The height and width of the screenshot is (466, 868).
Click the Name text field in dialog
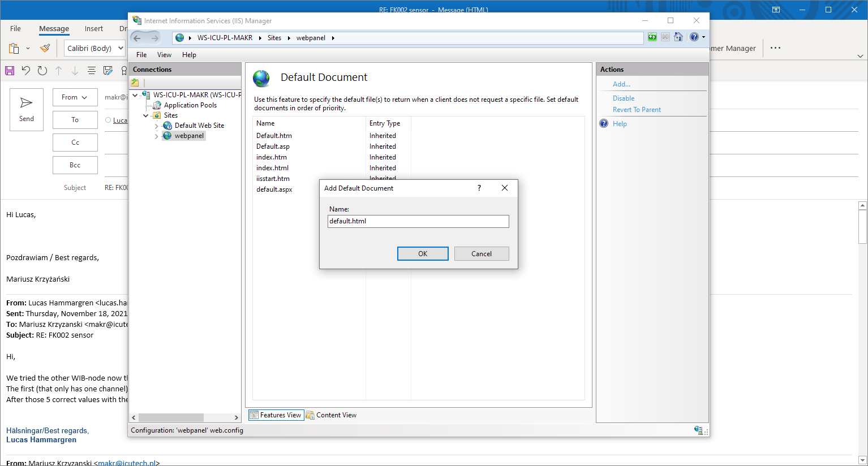(418, 221)
